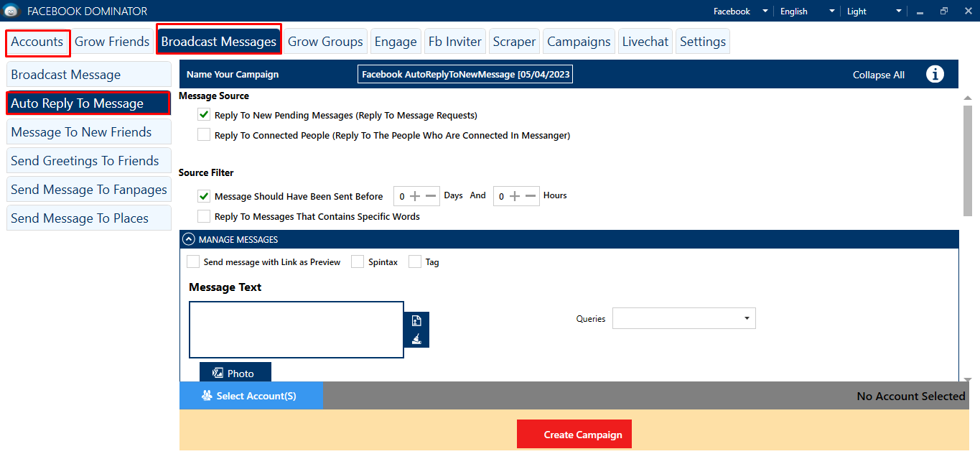This screenshot has height=454, width=980.
Task: Click inside the Message Text box
Action: 297,330
